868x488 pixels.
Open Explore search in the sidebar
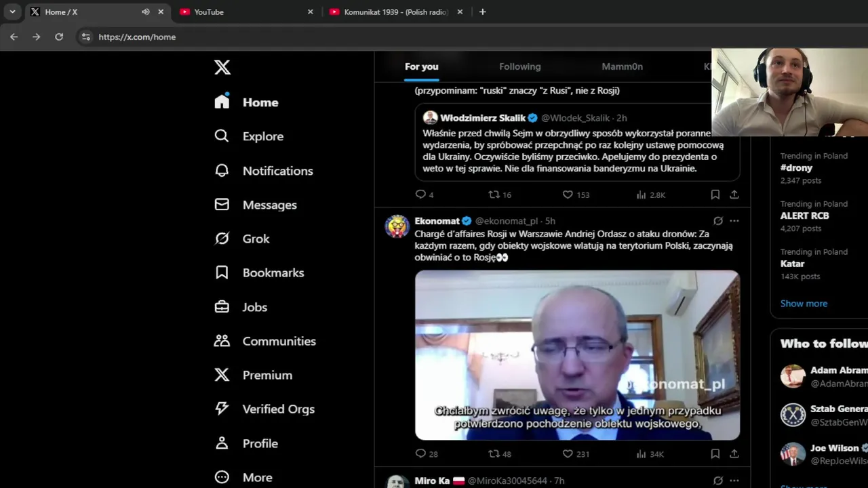249,136
